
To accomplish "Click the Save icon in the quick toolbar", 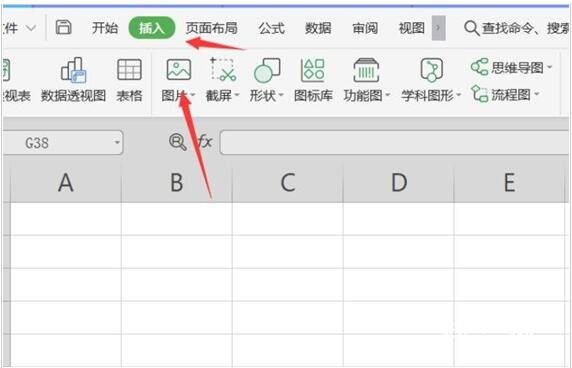I will (63, 28).
